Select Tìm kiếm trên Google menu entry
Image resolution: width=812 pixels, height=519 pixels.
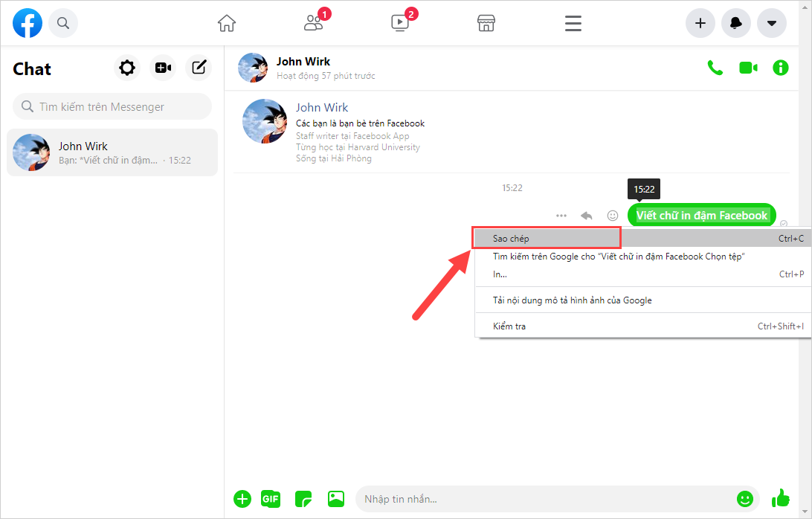coord(642,257)
